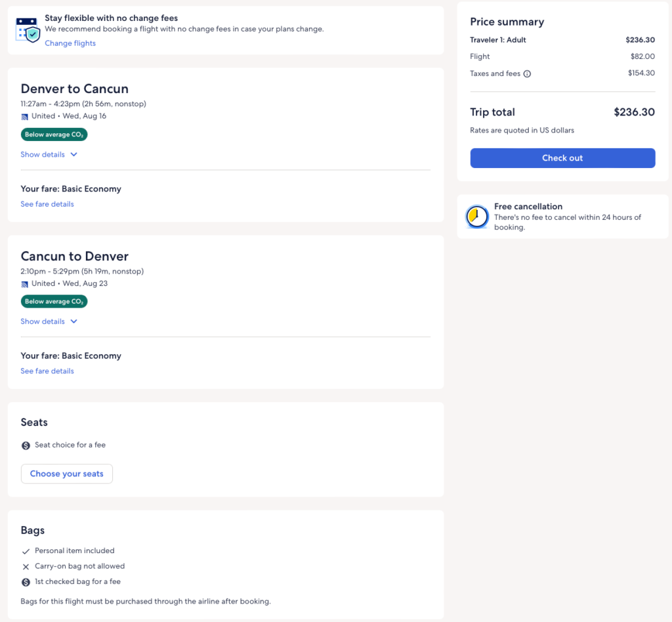Click the Taxes and fees info icon
Screen dimensions: 672x622
[x=527, y=74]
